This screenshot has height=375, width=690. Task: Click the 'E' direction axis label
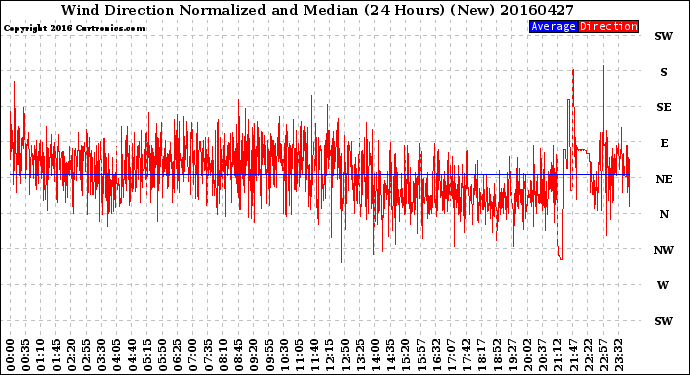[664, 143]
